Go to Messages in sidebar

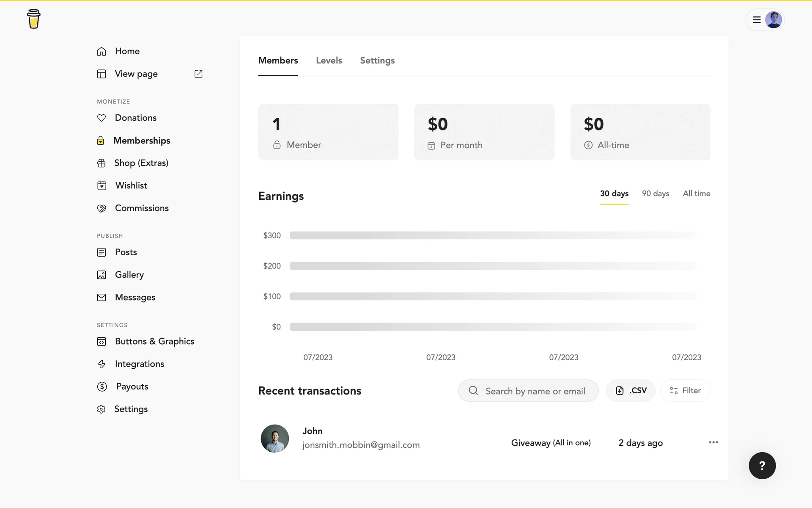[x=135, y=297]
